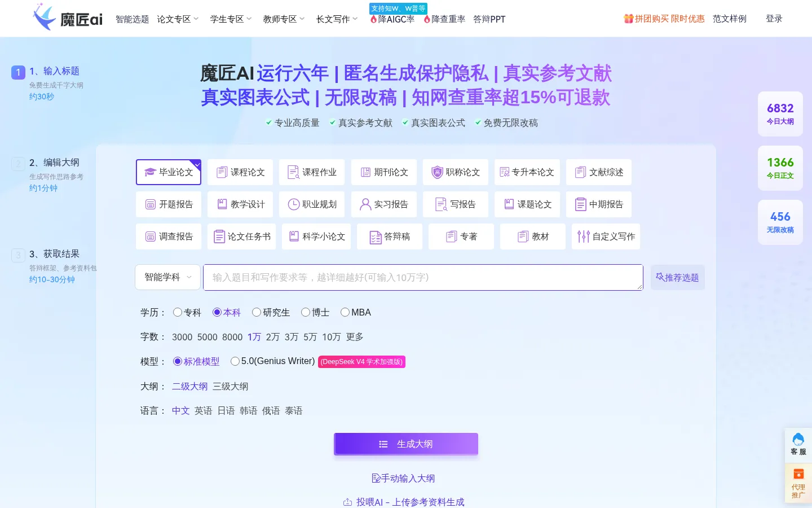Select 三级大纲 outline option

coord(231,386)
